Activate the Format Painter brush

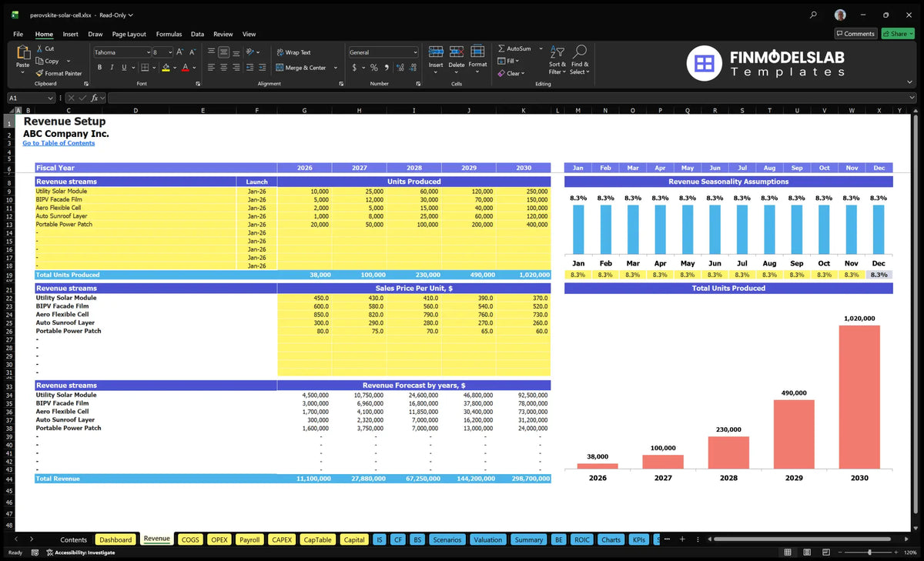click(39, 73)
